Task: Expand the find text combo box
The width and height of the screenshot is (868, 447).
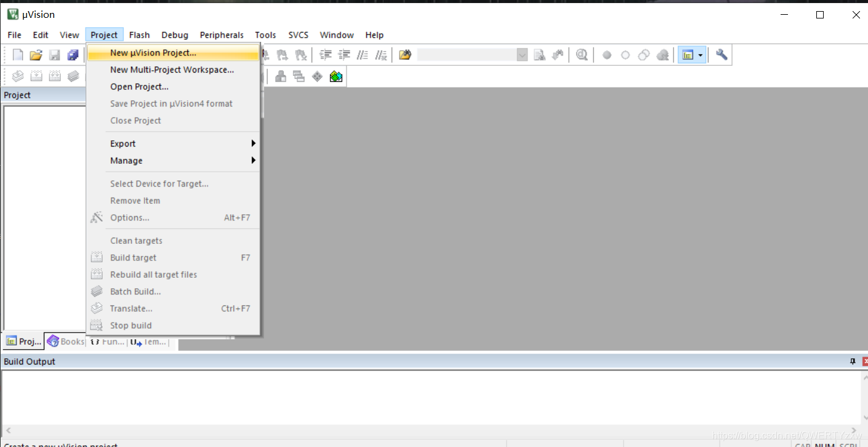Action: 523,55
